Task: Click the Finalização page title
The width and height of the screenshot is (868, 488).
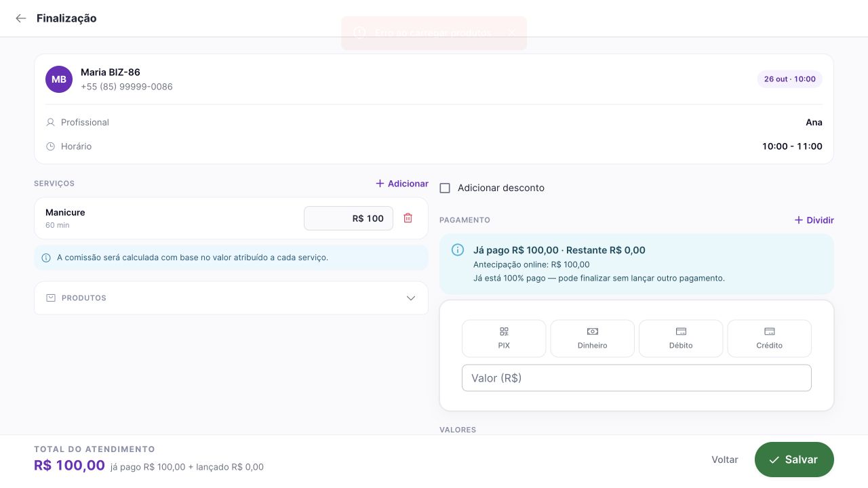Action: point(66,18)
